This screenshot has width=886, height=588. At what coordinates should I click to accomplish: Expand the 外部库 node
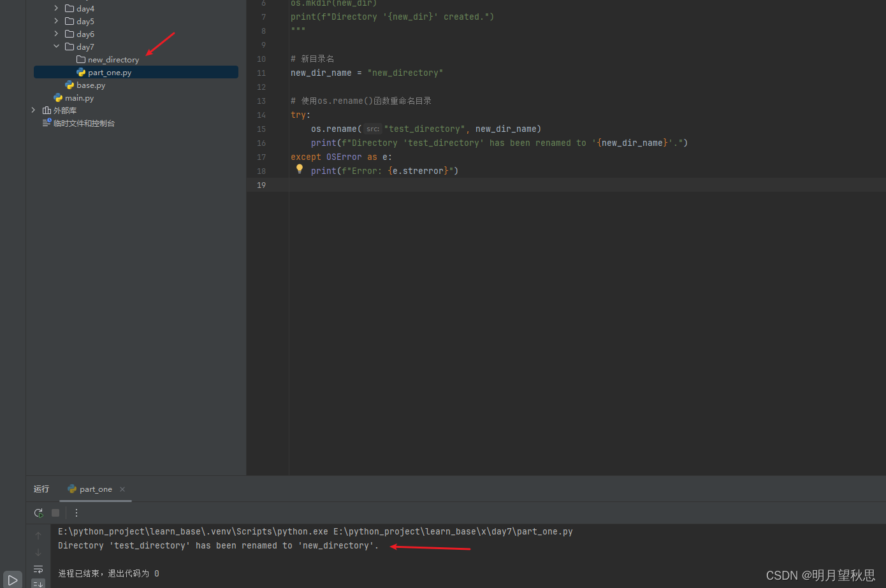pyautogui.click(x=33, y=110)
